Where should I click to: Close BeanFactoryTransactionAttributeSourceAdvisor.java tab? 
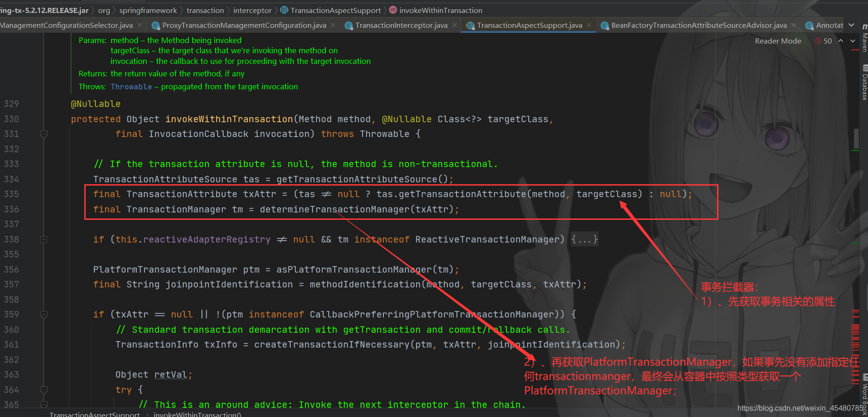(x=793, y=25)
